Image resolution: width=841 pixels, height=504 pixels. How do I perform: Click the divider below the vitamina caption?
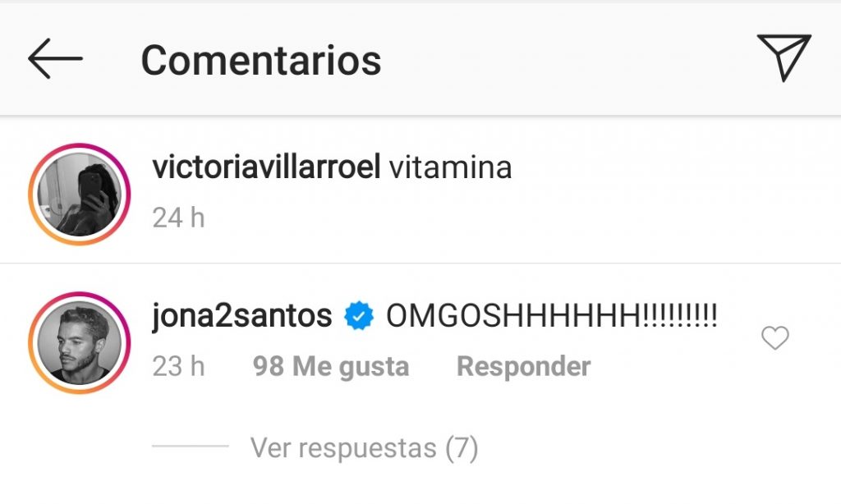pyautogui.click(x=420, y=263)
